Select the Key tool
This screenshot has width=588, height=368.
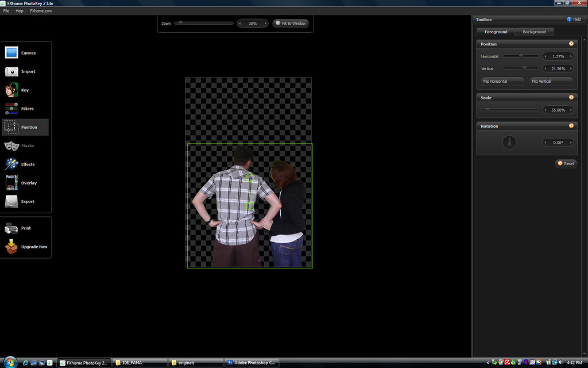22,90
